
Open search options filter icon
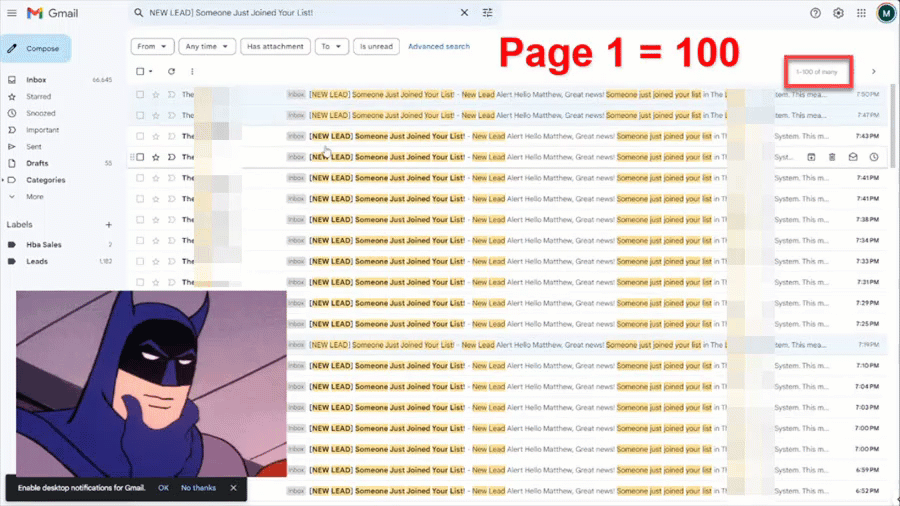pos(487,13)
